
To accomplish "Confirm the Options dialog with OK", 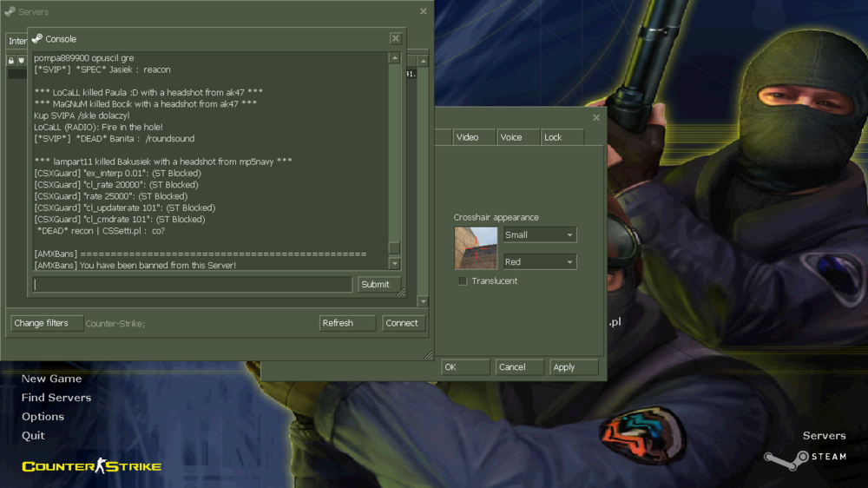I will click(465, 367).
